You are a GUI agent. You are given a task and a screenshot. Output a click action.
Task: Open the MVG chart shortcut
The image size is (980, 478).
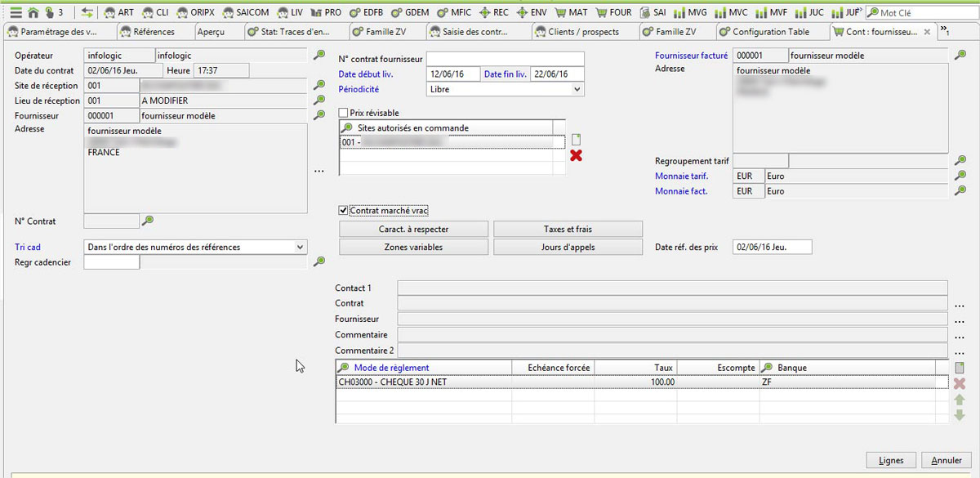coord(690,12)
